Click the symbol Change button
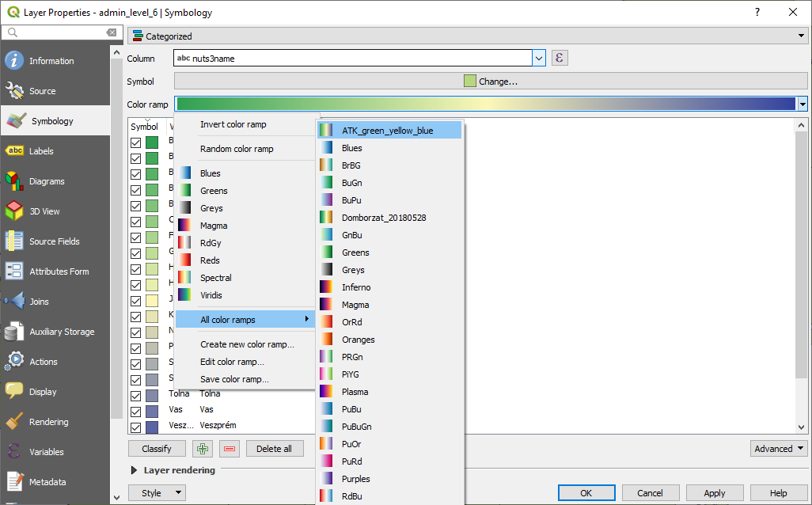 tap(491, 81)
